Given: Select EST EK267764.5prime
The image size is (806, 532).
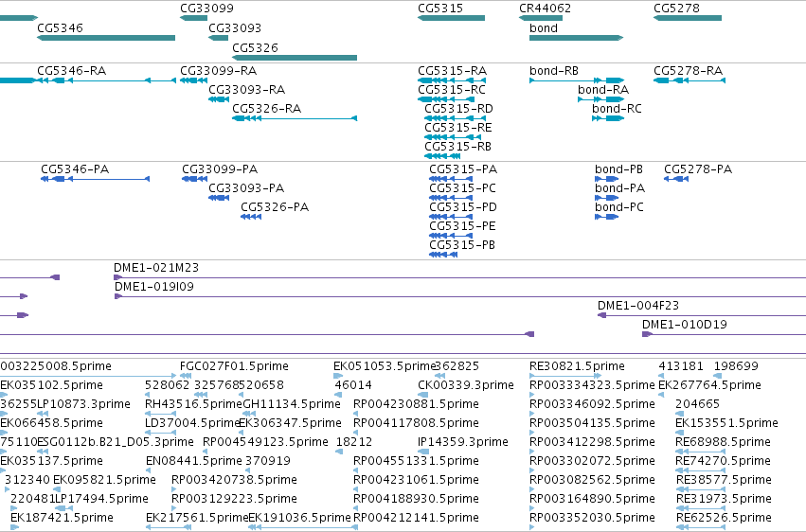Looking at the screenshot, I should click(709, 385).
